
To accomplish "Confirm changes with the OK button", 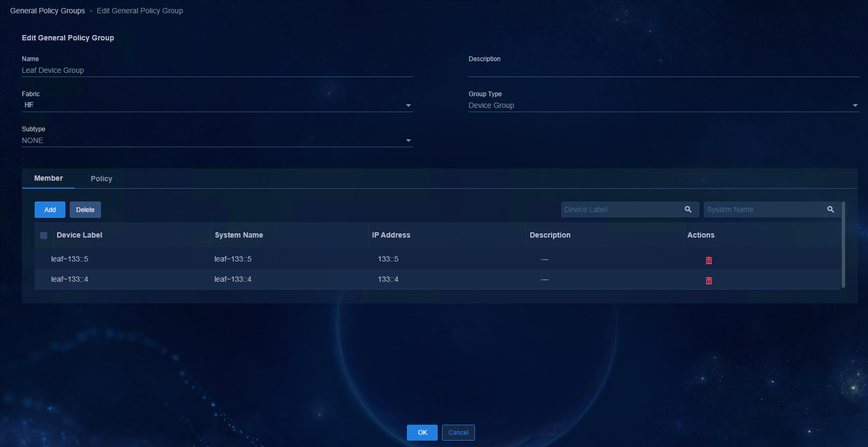I will click(x=422, y=432).
